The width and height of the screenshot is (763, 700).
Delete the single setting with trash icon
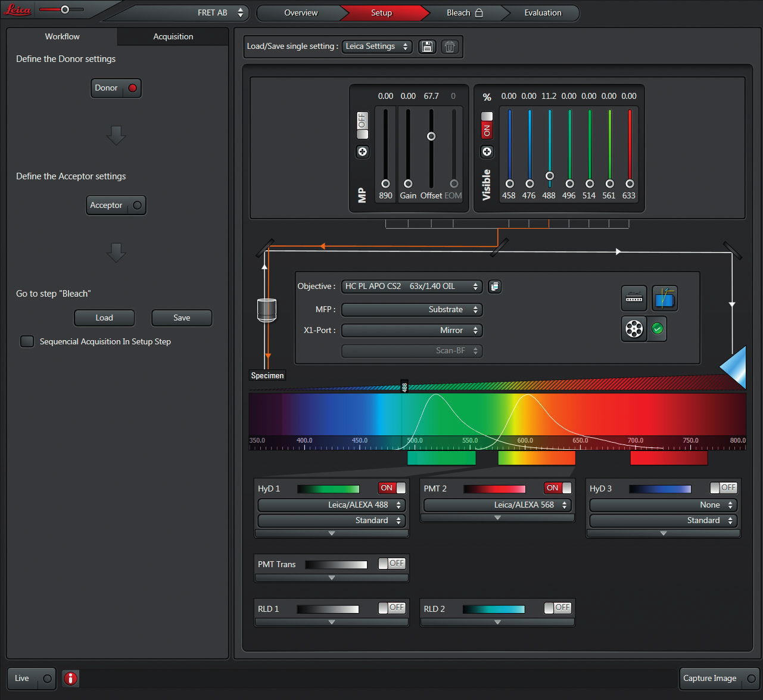(450, 46)
